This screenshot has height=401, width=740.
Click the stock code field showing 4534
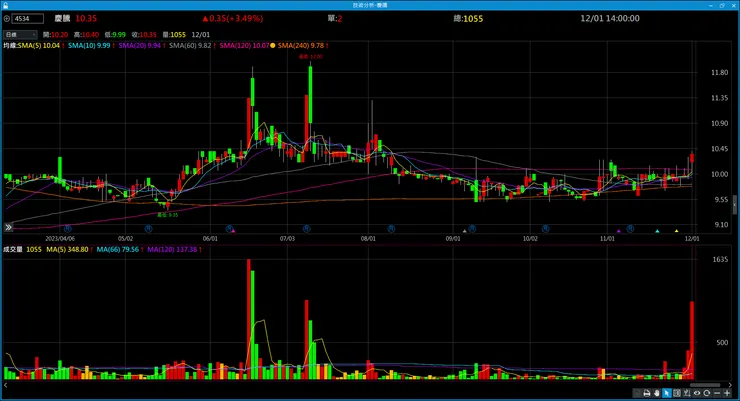point(27,19)
